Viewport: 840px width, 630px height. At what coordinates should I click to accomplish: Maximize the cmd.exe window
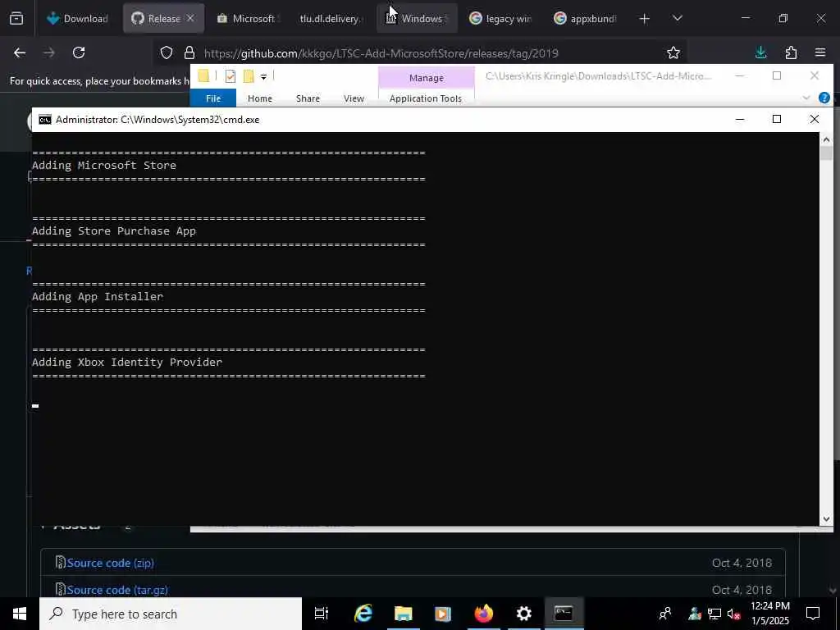tap(777, 120)
